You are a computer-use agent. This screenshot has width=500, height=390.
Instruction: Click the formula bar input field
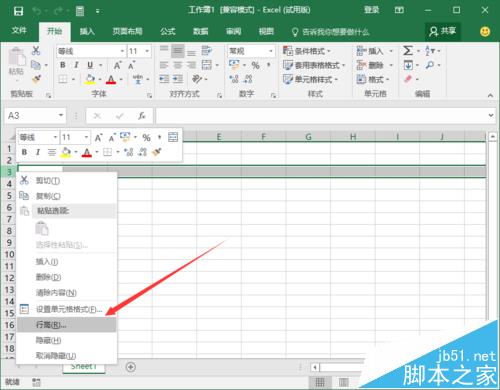click(321, 116)
